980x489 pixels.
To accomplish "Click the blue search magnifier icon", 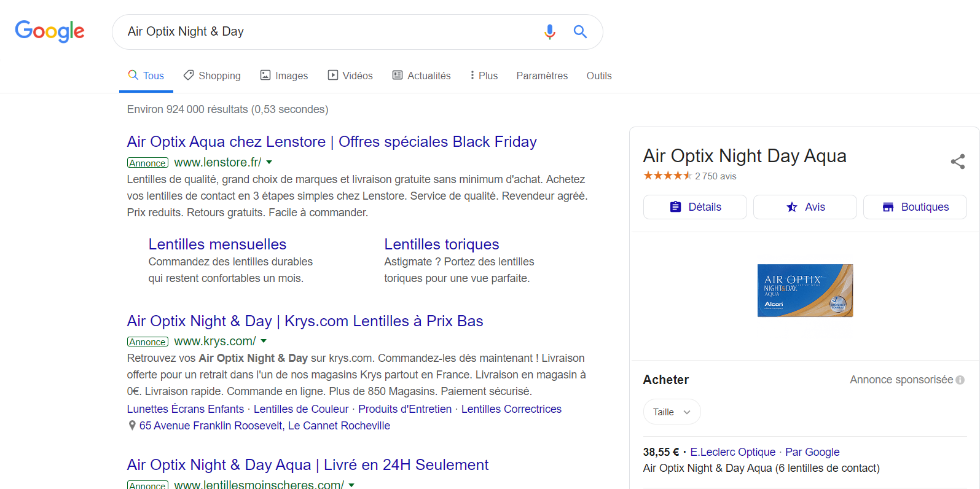I will pos(580,31).
